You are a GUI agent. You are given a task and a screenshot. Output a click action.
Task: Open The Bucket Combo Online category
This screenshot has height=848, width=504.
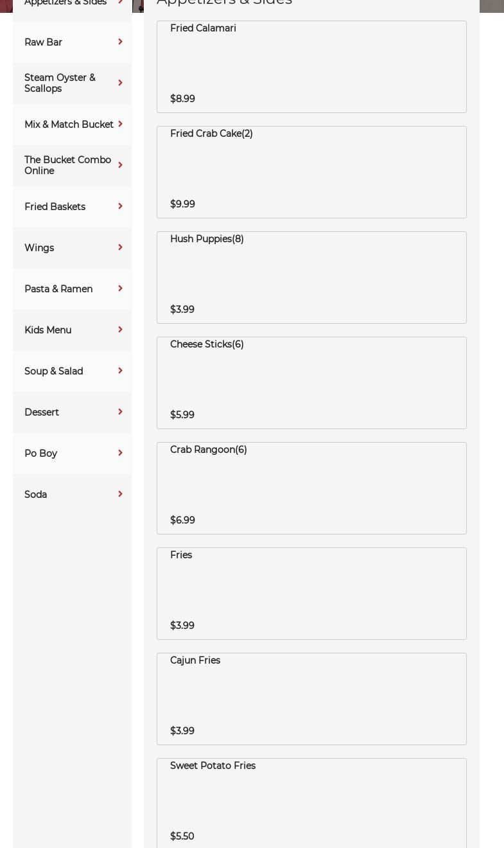(67, 166)
